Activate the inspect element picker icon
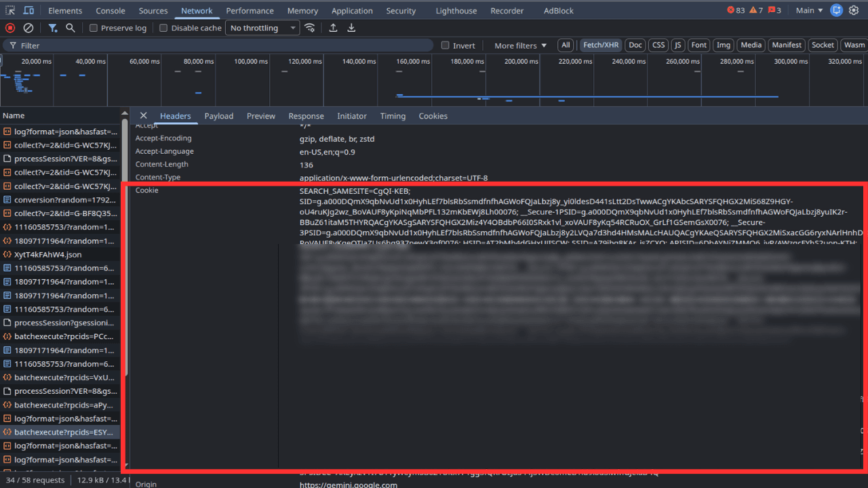The width and height of the screenshot is (868, 488). point(11,10)
